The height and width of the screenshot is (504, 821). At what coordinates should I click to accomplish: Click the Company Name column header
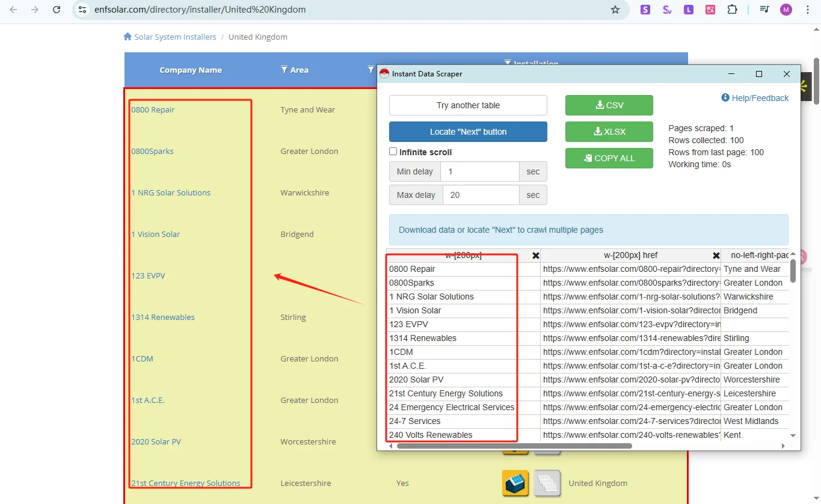point(191,70)
